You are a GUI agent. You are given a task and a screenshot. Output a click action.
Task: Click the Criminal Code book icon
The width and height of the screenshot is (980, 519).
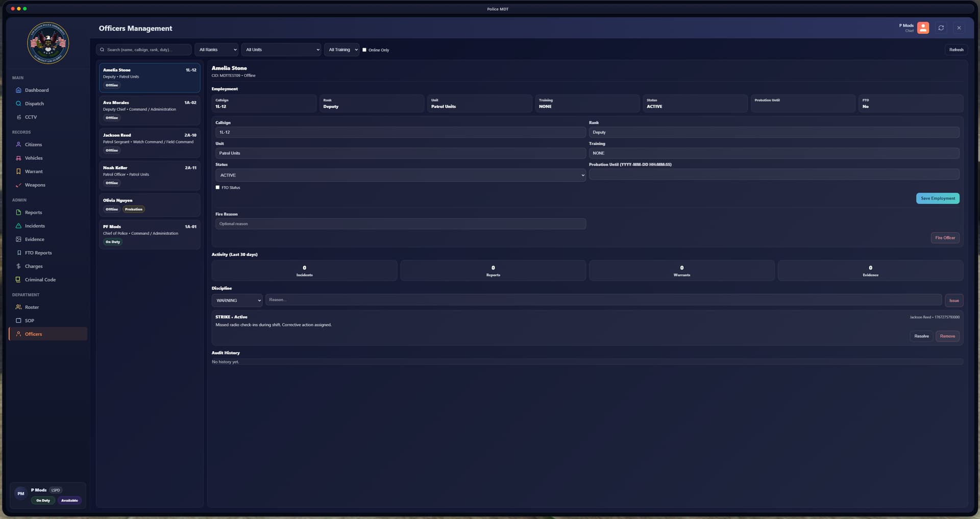pyautogui.click(x=18, y=280)
